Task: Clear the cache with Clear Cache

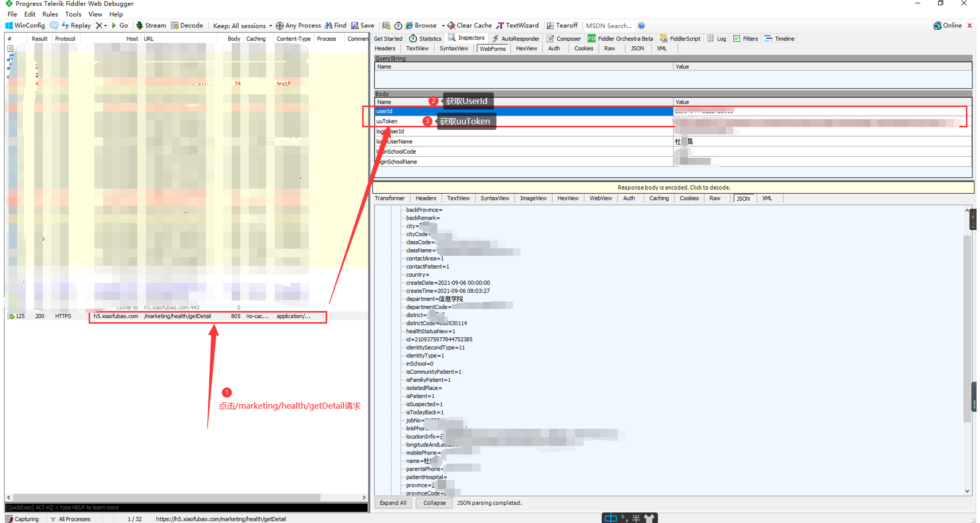Action: [470, 26]
